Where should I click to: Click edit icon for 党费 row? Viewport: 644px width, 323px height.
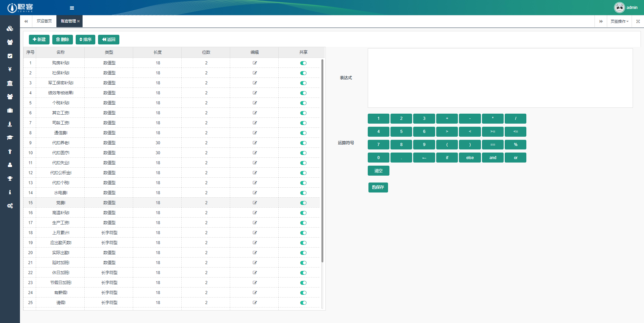(255, 203)
